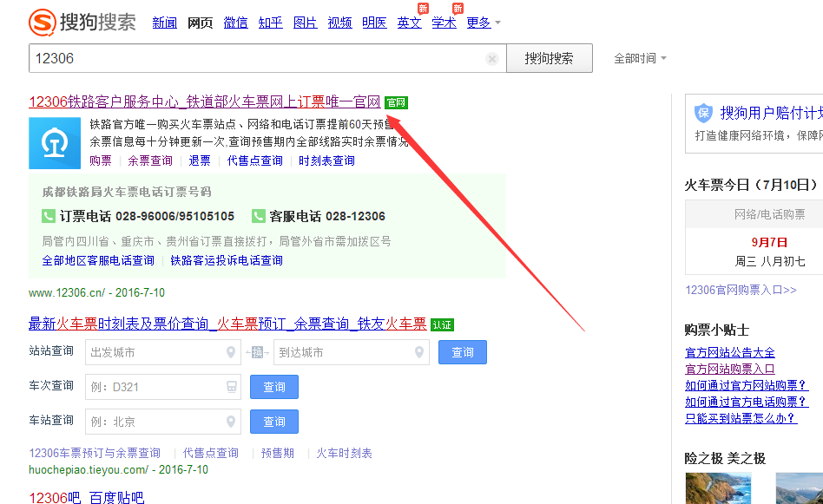Open the coastal cliff thumbnail under 险之极 美之极
This screenshot has width=823, height=504.
(718, 488)
